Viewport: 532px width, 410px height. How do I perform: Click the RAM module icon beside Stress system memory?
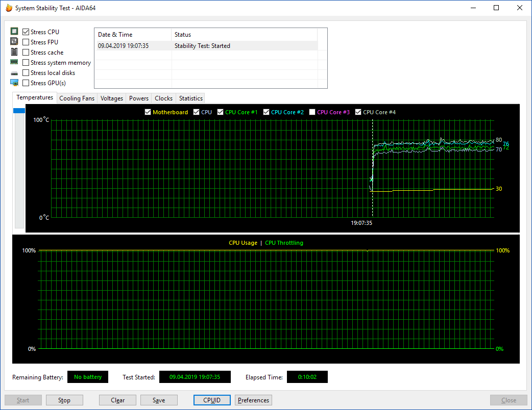point(14,62)
